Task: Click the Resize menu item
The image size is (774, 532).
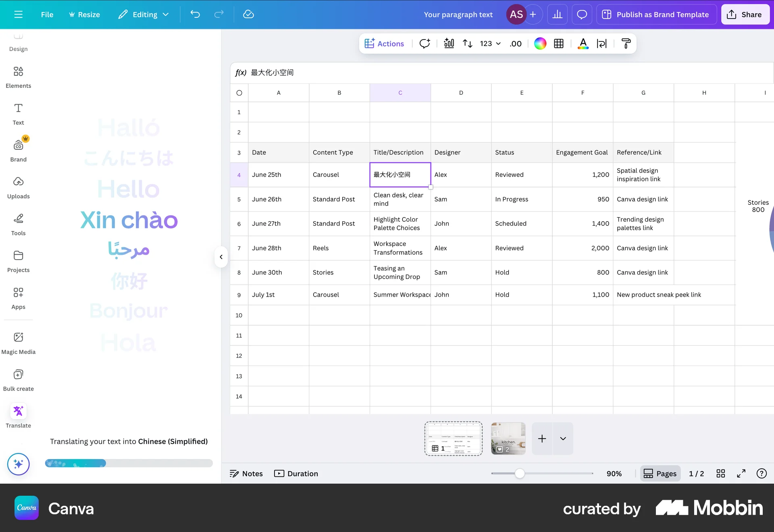Action: point(84,15)
